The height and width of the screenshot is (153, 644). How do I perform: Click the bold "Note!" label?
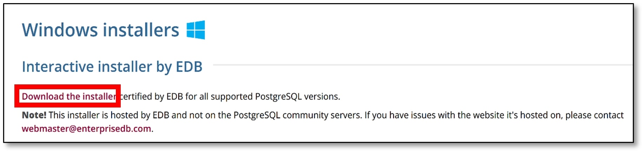(x=34, y=115)
